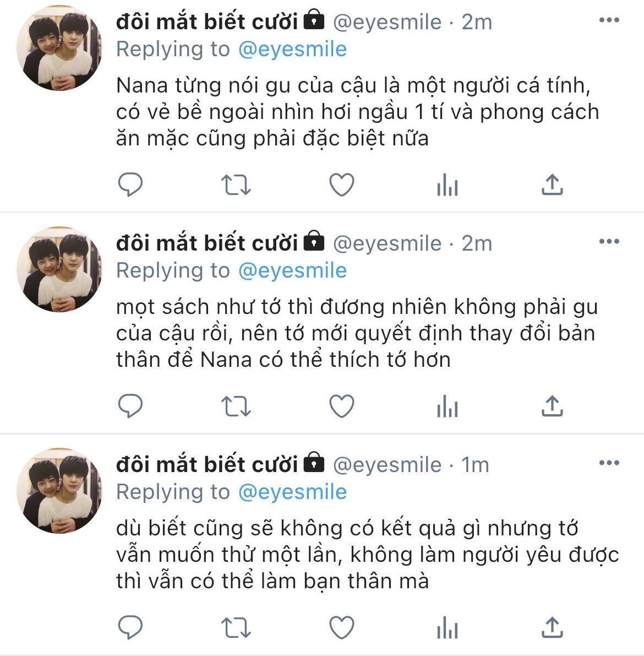
Task: Retweet the first tweet in the thread
Action: tap(236, 185)
